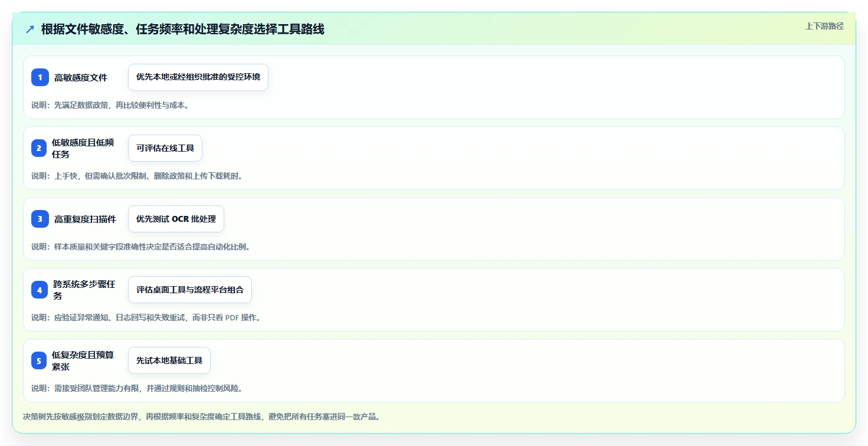
Task: Click the 低敏感度且低频任务 label
Action: point(83,148)
